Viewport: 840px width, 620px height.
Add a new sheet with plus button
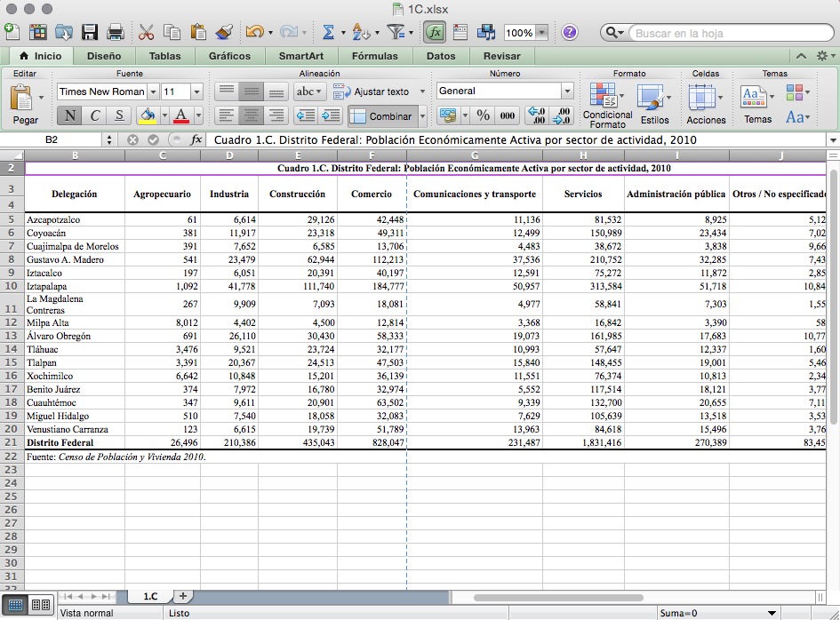click(x=183, y=596)
